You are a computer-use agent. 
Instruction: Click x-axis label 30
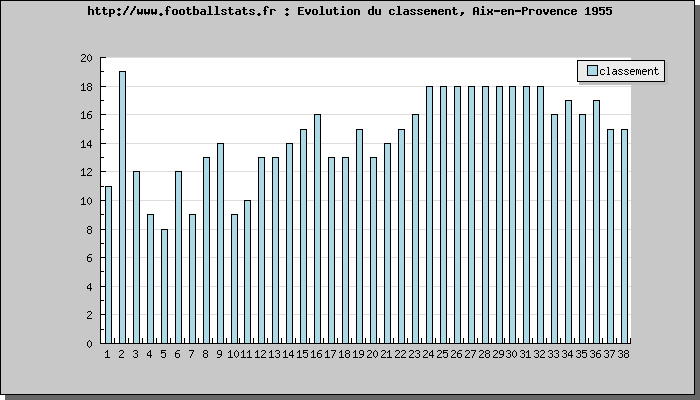tap(512, 354)
